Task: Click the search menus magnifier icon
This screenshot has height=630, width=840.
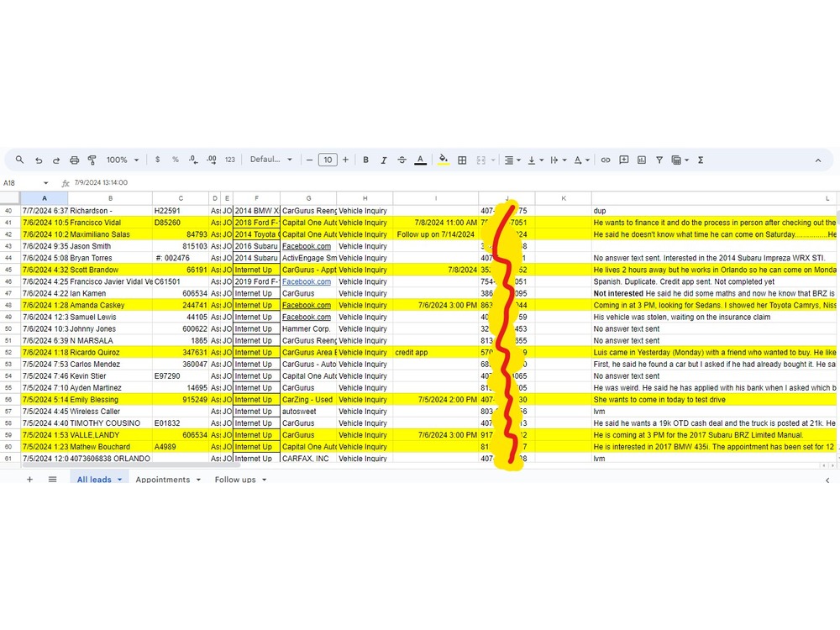Action: tap(20, 160)
